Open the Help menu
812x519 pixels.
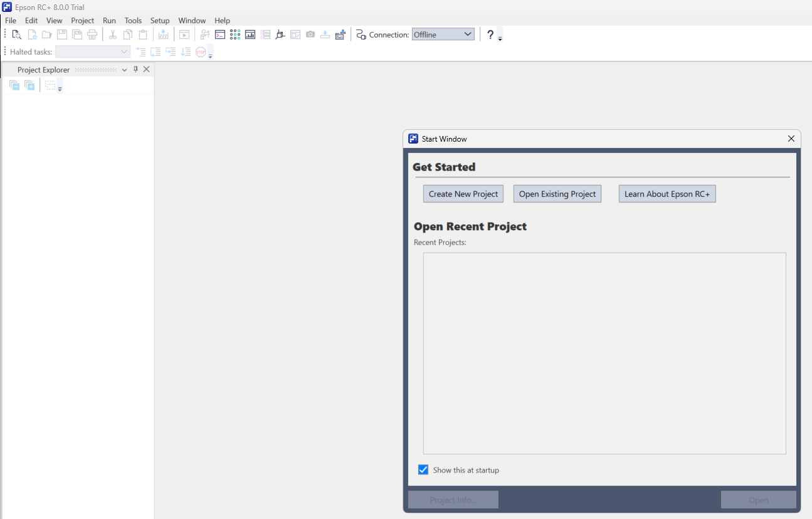click(222, 21)
